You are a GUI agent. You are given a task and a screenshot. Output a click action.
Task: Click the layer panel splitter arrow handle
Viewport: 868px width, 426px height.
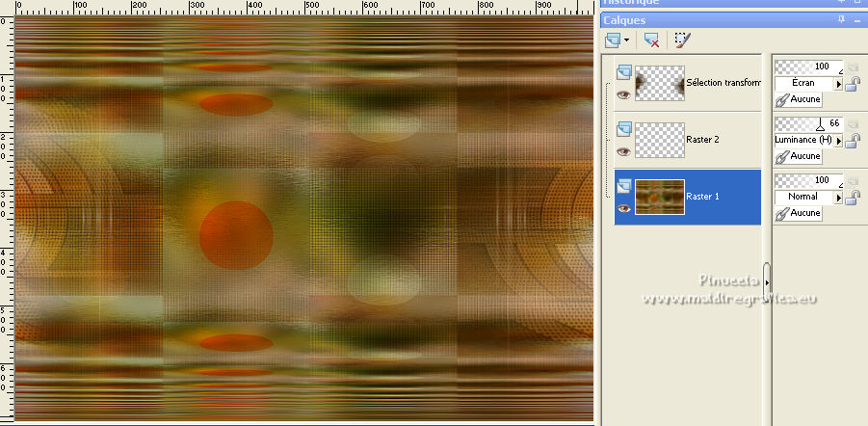[x=767, y=282]
